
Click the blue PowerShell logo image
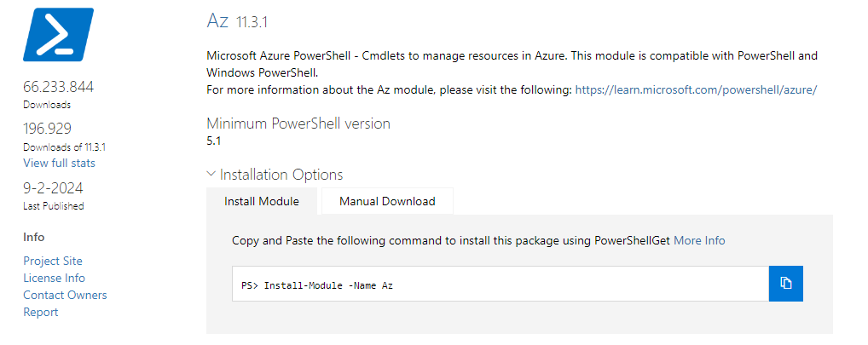click(x=59, y=34)
